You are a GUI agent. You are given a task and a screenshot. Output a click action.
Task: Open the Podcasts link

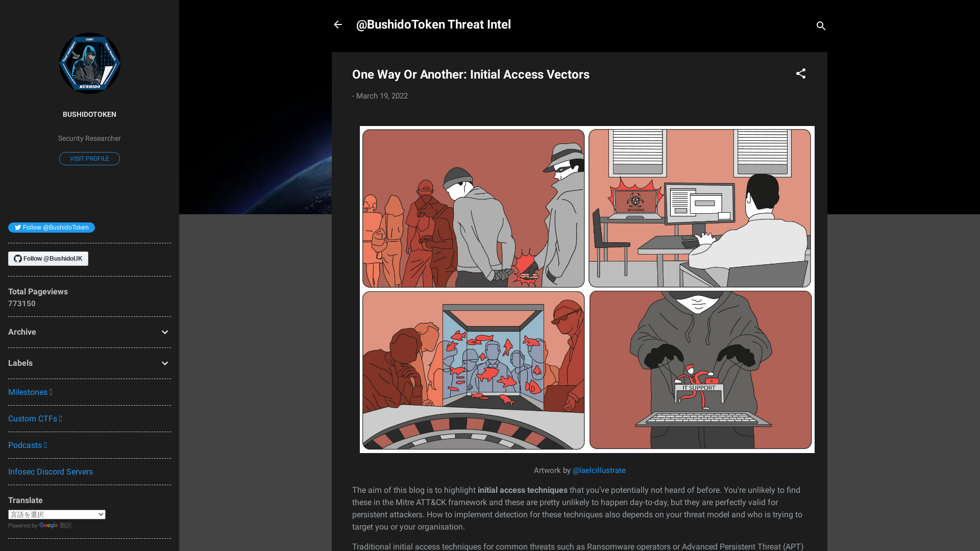28,445
